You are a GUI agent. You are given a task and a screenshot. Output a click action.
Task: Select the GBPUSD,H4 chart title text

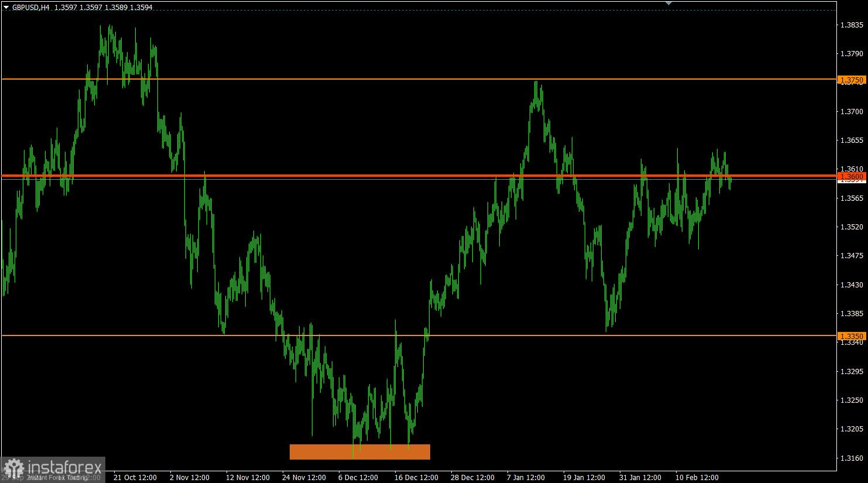coord(30,8)
